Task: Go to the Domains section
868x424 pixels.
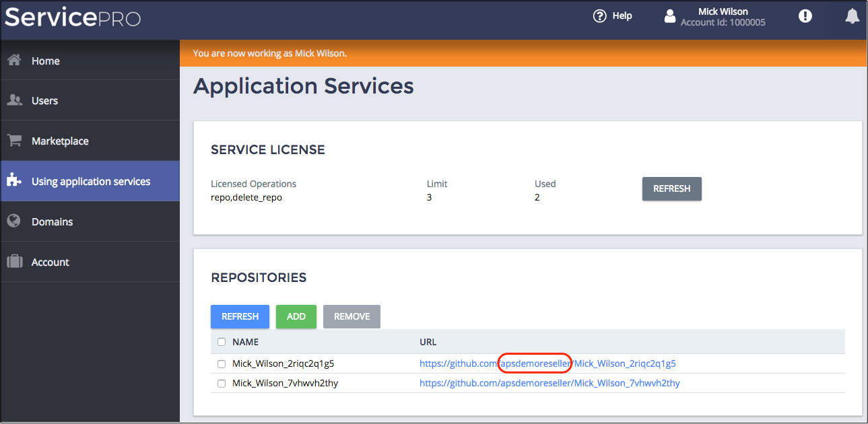Action: (52, 221)
